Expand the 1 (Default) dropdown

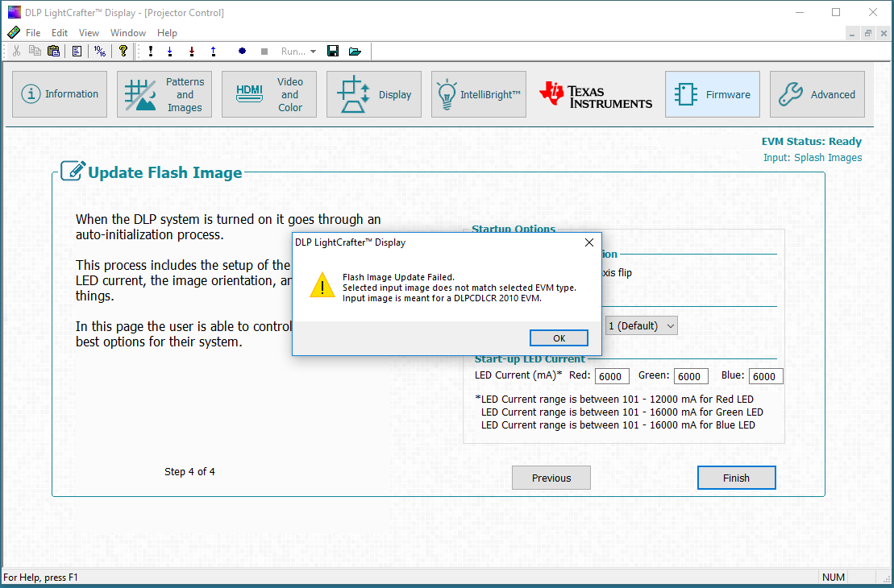(x=642, y=326)
